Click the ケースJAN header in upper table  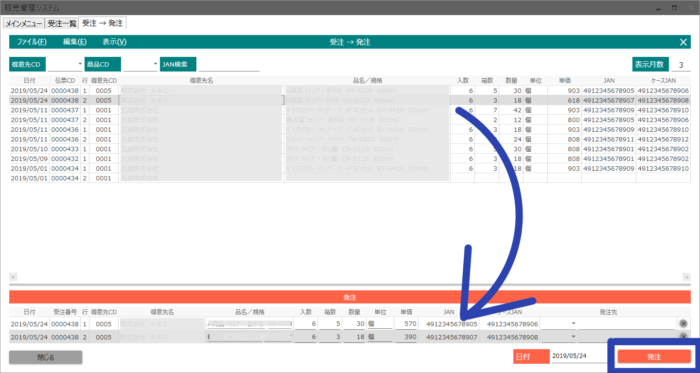(663, 80)
